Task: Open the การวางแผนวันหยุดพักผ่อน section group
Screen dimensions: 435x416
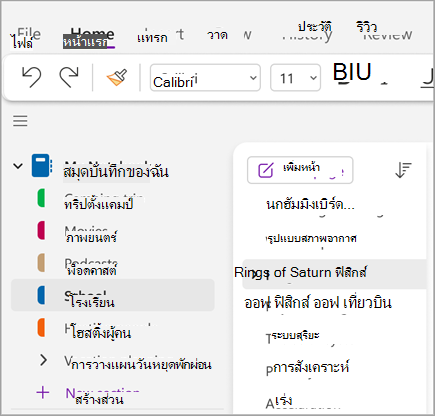Action: (141, 365)
